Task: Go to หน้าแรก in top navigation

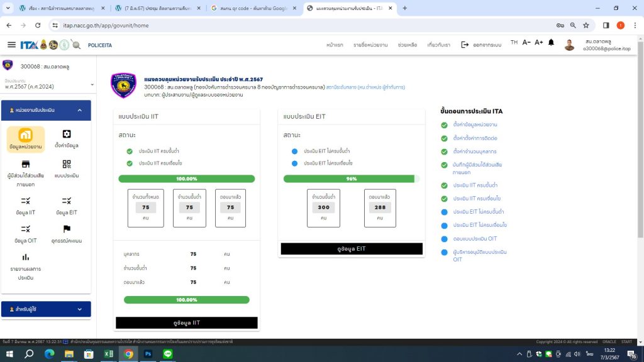Action: 335,45
